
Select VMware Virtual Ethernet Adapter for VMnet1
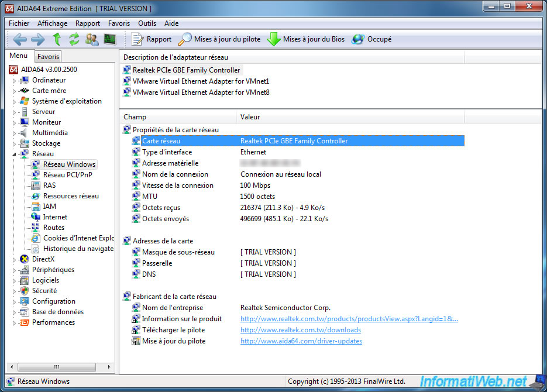click(201, 81)
